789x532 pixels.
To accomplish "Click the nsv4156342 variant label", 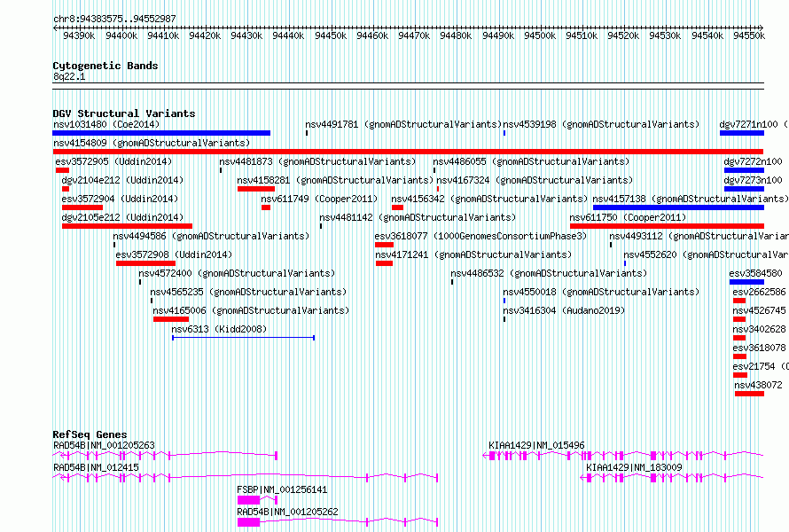I will (x=489, y=199).
